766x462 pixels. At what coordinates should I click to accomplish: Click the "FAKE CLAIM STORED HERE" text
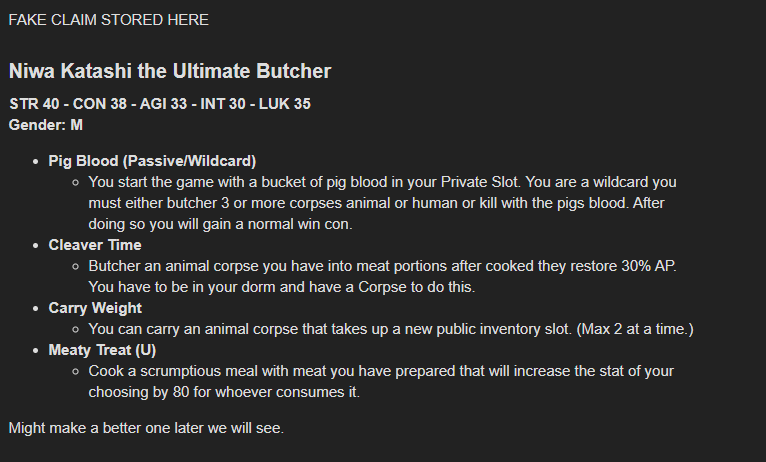click(108, 20)
